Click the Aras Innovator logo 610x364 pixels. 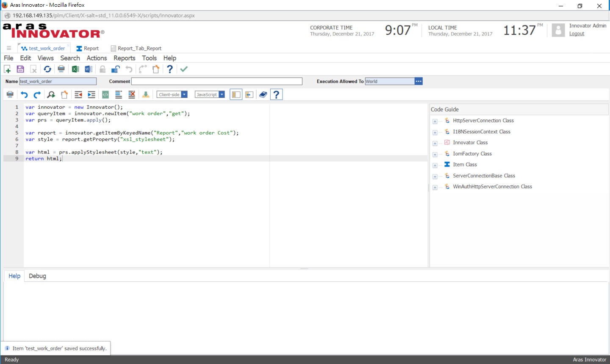(53, 30)
